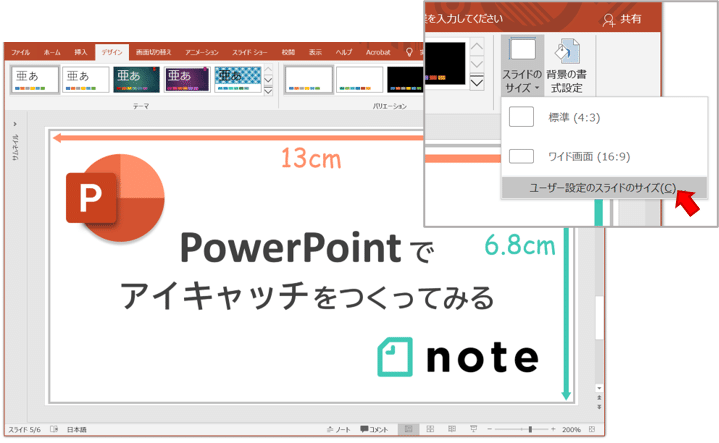Click the slide area vertical scrollbar thumb
The width and height of the screenshot is (719, 443).
point(599,317)
